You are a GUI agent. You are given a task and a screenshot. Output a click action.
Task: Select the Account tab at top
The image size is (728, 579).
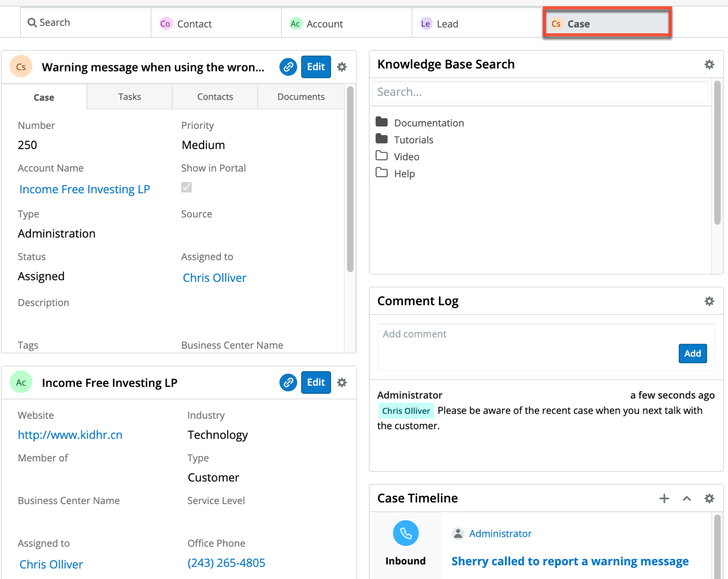[x=324, y=24]
